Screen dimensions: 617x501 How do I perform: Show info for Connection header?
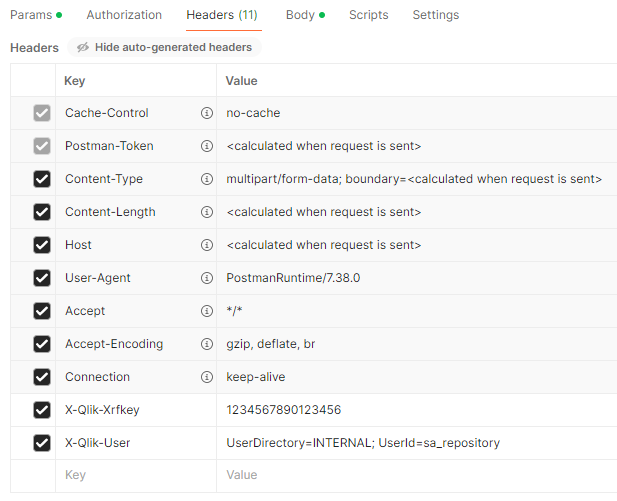tap(207, 377)
